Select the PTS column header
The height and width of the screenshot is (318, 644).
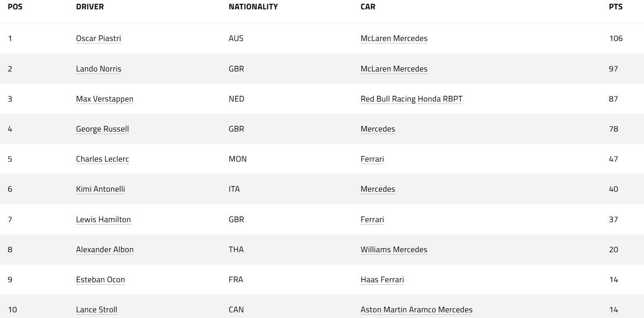[x=616, y=7]
